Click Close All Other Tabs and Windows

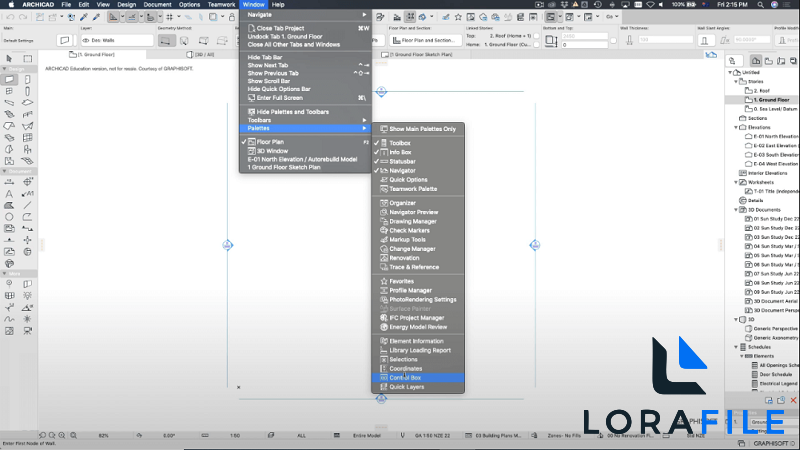(305, 44)
